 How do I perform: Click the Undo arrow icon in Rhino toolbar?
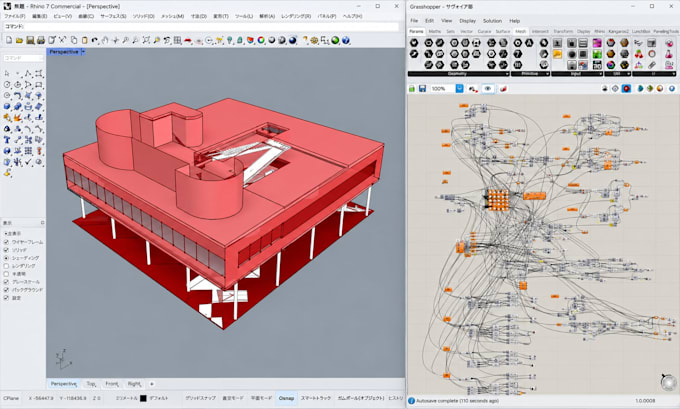click(x=95, y=40)
